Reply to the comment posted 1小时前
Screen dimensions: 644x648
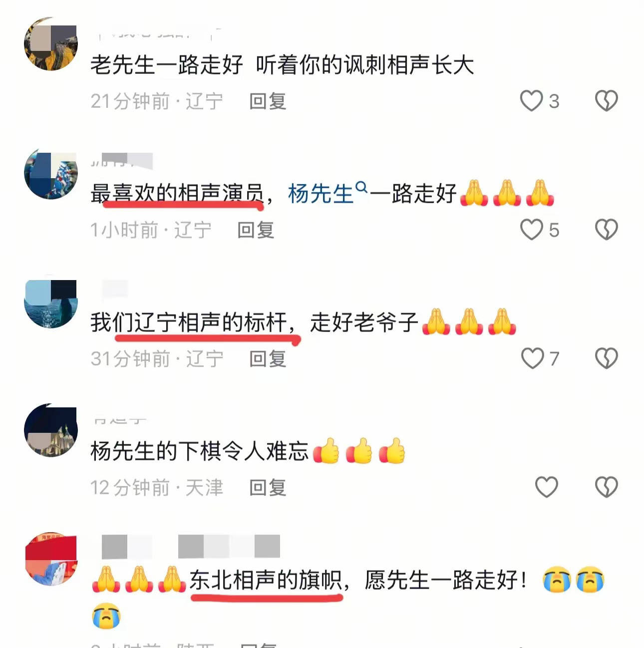pyautogui.click(x=256, y=230)
